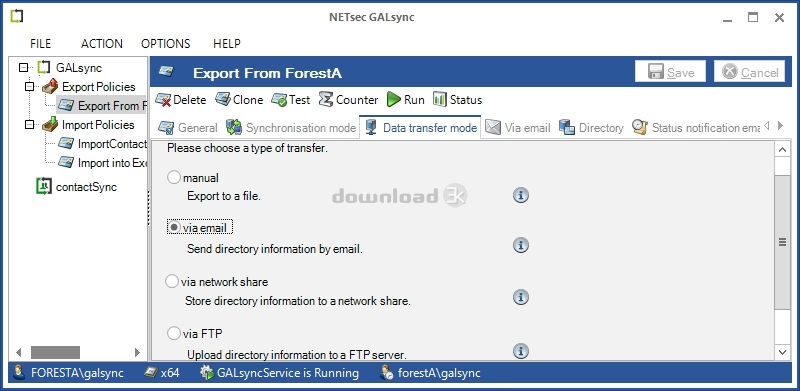Collapse the Import Policies tree node
The width and height of the screenshot is (800, 391).
30,125
